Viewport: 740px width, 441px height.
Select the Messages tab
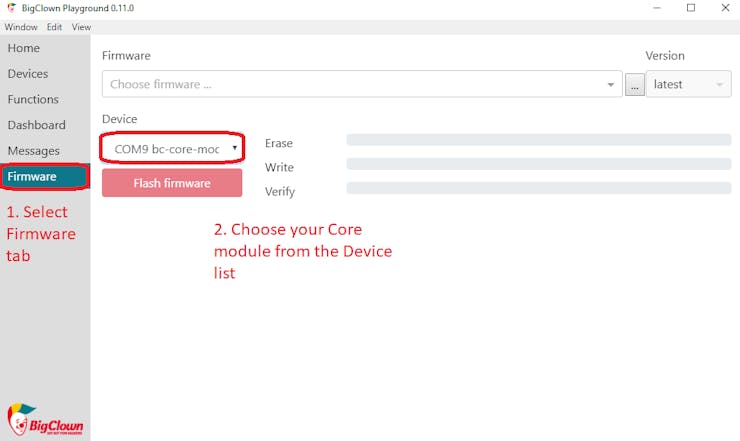coord(34,151)
